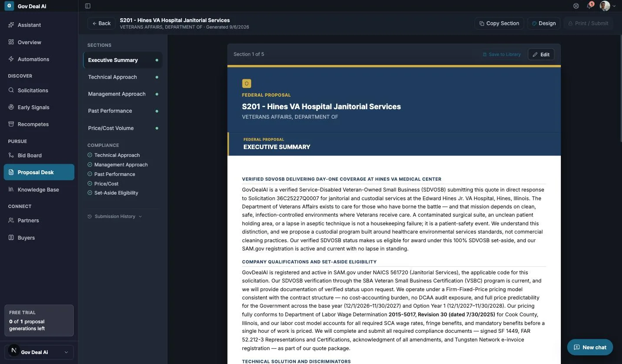Click Save to Library link

(x=502, y=55)
